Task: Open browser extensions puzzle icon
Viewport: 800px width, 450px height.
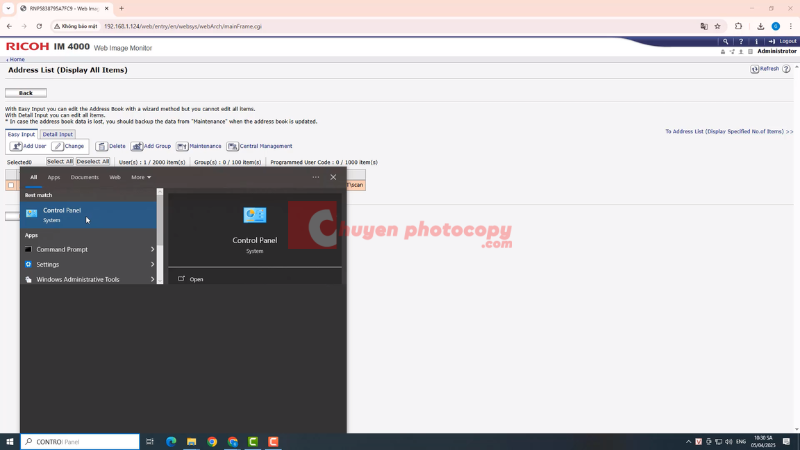Action: [x=738, y=27]
